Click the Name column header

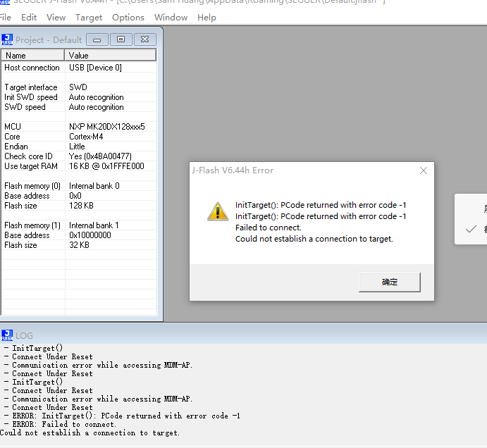(x=33, y=55)
